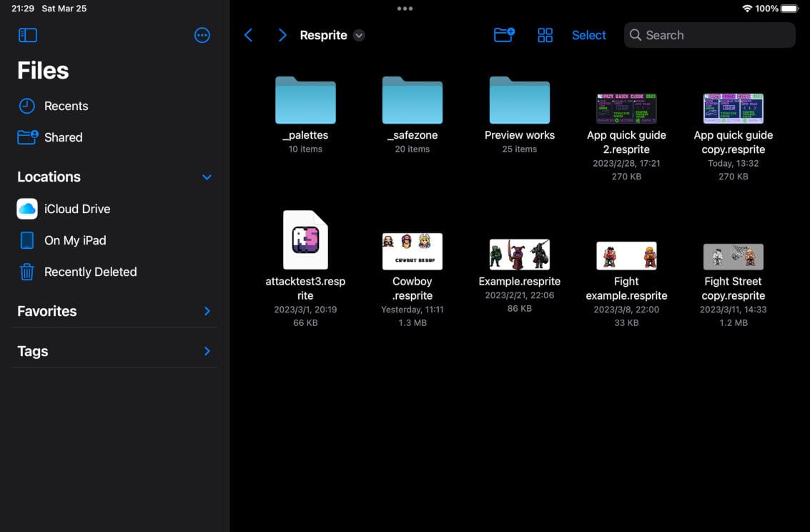Expand the Favorites section
This screenshot has width=810, height=532.
point(207,311)
